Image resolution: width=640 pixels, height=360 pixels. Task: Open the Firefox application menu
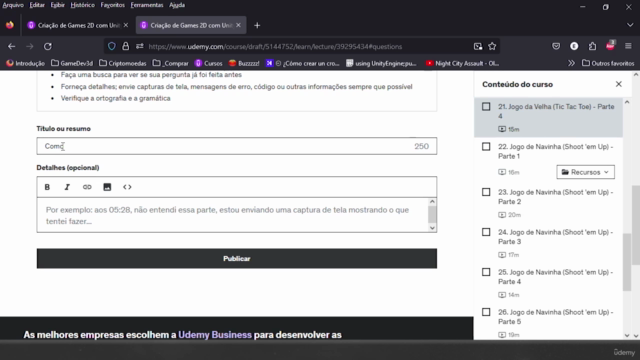[628, 47]
